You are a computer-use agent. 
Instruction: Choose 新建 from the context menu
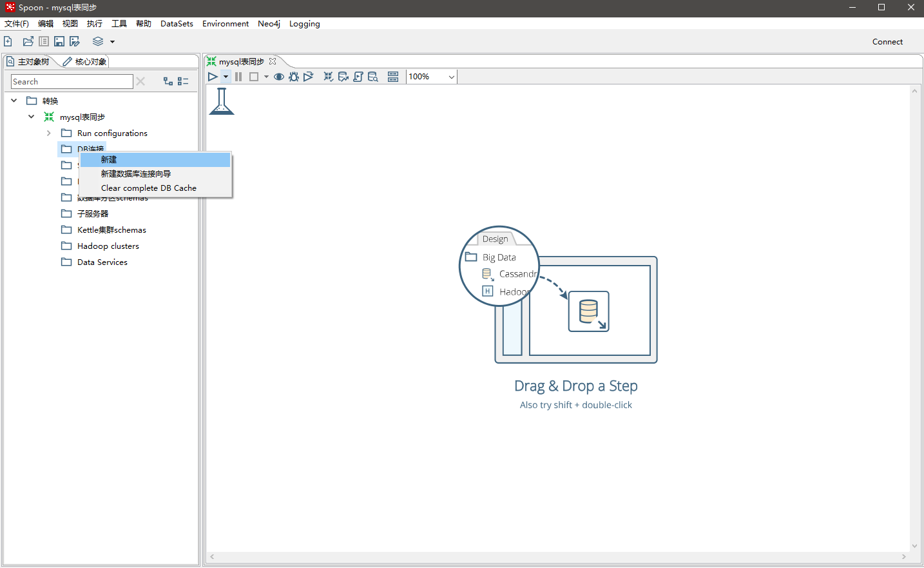(155, 160)
